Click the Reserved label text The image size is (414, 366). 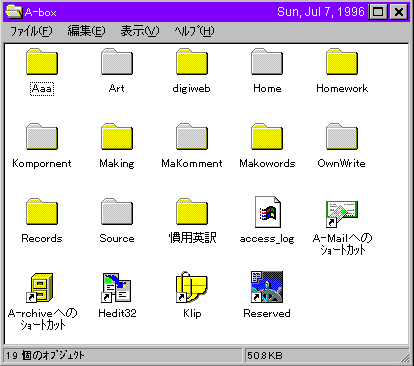pos(267,313)
